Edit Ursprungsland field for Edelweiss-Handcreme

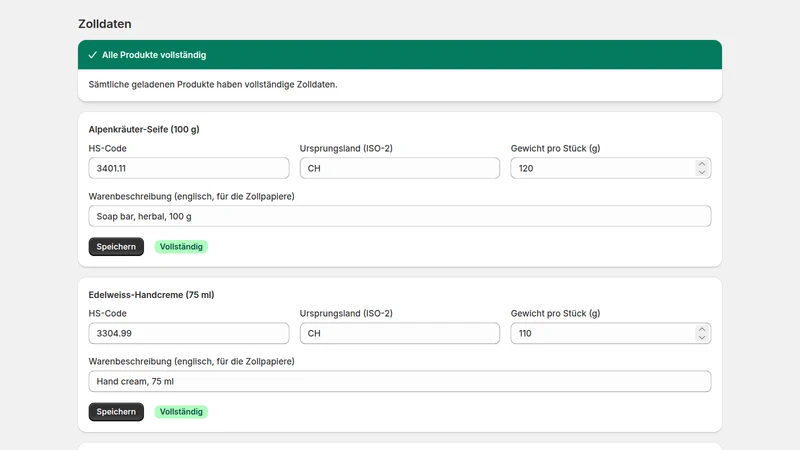pos(399,333)
